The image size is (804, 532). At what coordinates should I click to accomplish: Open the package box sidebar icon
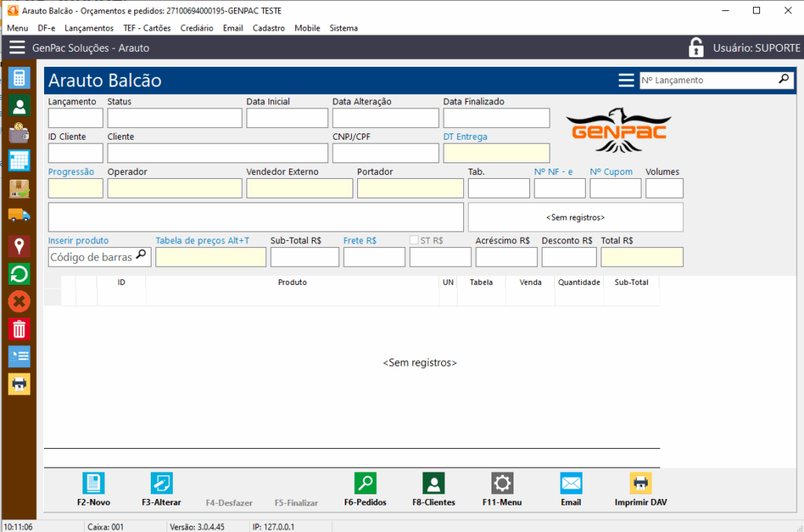(x=19, y=188)
